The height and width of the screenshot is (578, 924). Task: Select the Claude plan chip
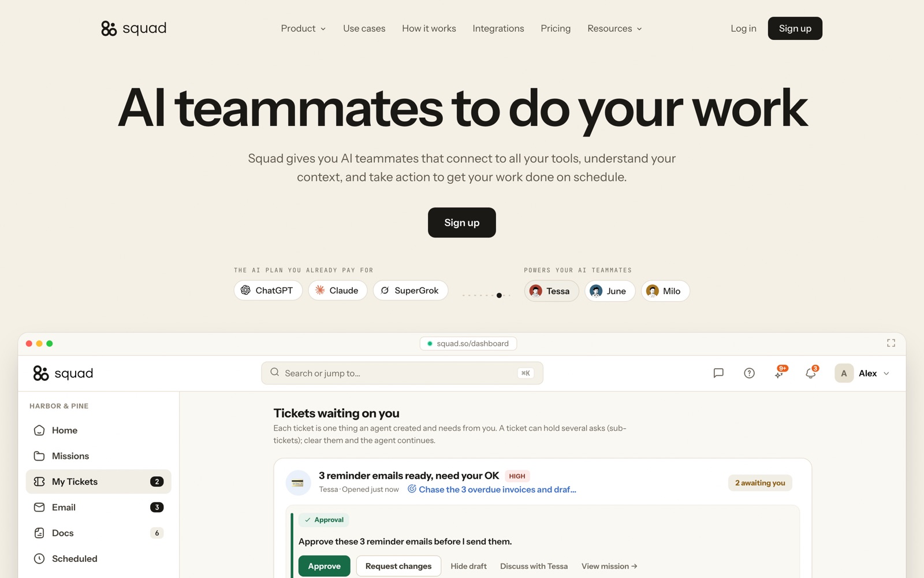point(337,290)
